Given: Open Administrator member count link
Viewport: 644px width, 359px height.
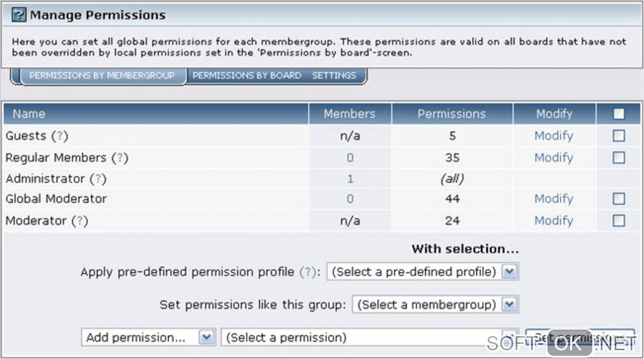Looking at the screenshot, I should (x=350, y=179).
